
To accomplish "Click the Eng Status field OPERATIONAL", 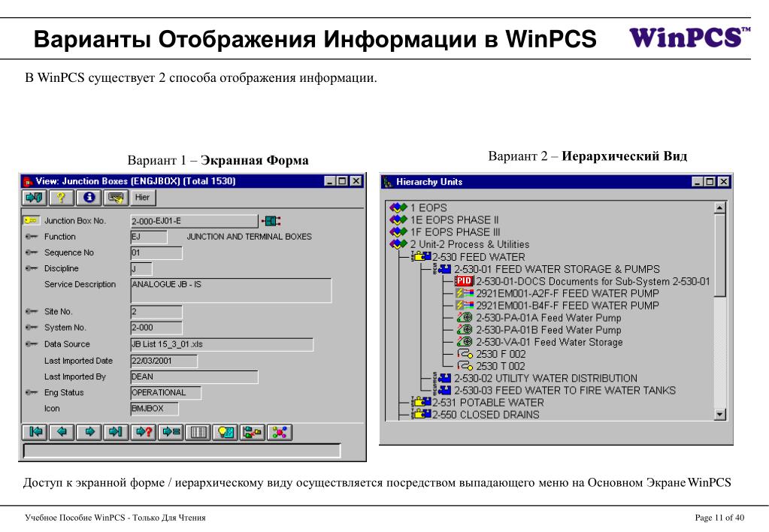I will [166, 393].
